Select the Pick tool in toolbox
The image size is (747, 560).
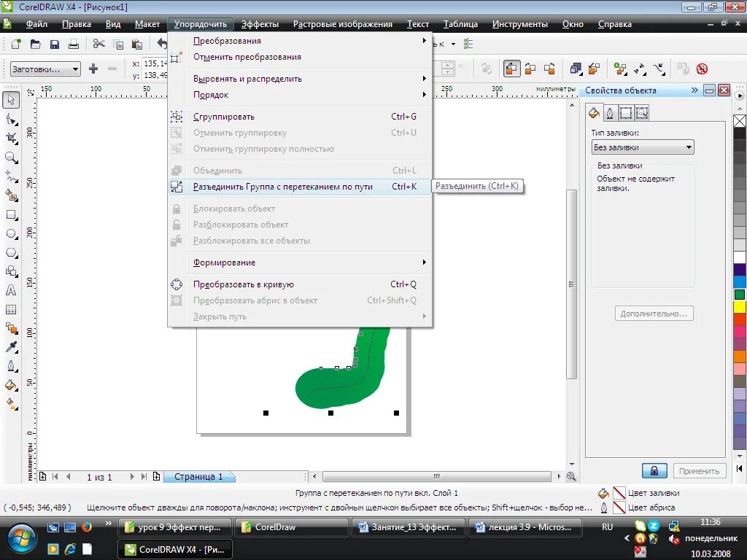[11, 100]
